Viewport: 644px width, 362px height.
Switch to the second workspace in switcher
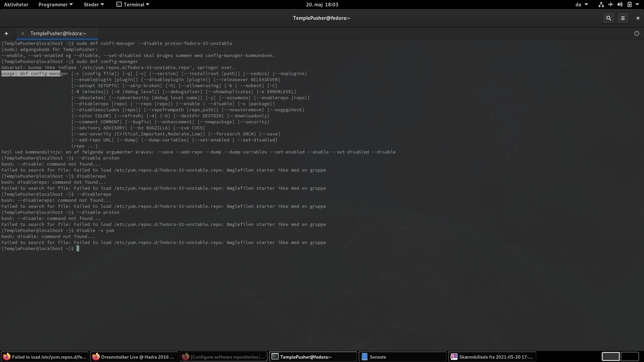630,357
